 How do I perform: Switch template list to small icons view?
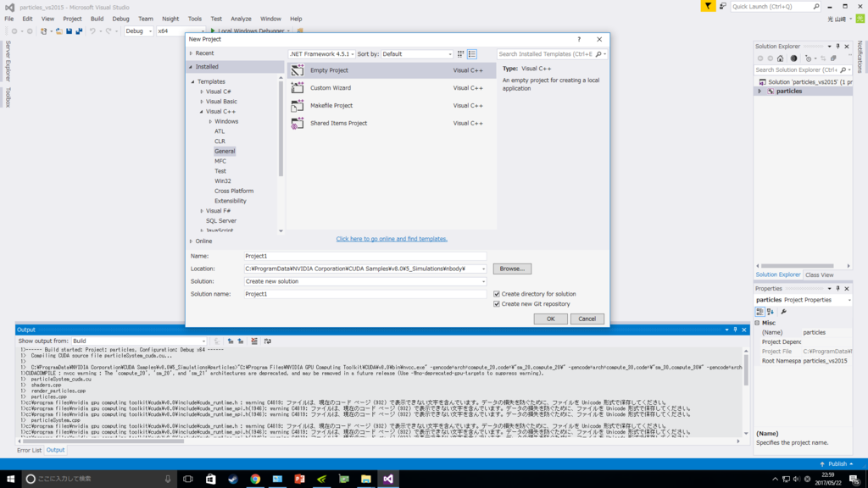pyautogui.click(x=460, y=54)
